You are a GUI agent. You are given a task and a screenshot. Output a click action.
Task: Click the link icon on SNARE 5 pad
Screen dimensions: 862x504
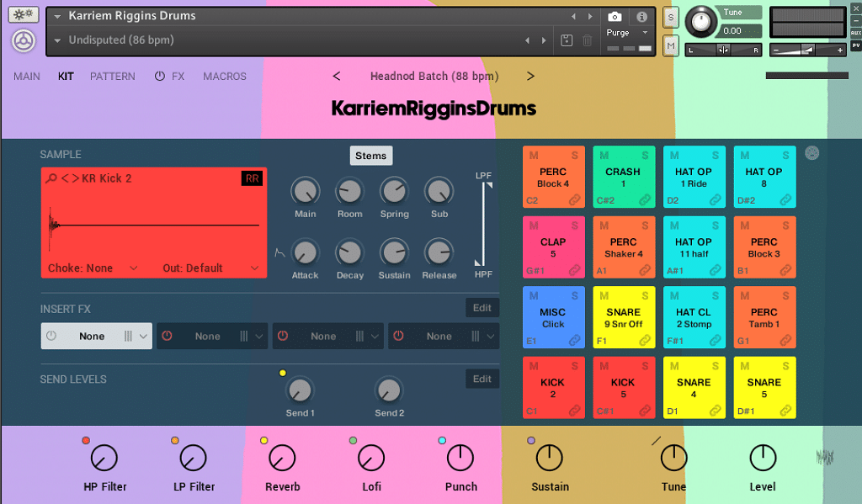pos(785,411)
